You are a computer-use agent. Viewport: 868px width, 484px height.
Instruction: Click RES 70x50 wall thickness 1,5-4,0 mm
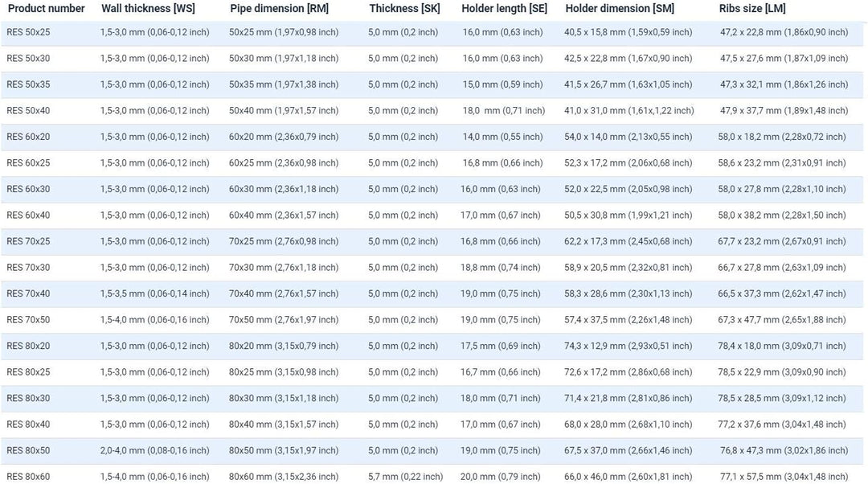pyautogui.click(x=155, y=319)
